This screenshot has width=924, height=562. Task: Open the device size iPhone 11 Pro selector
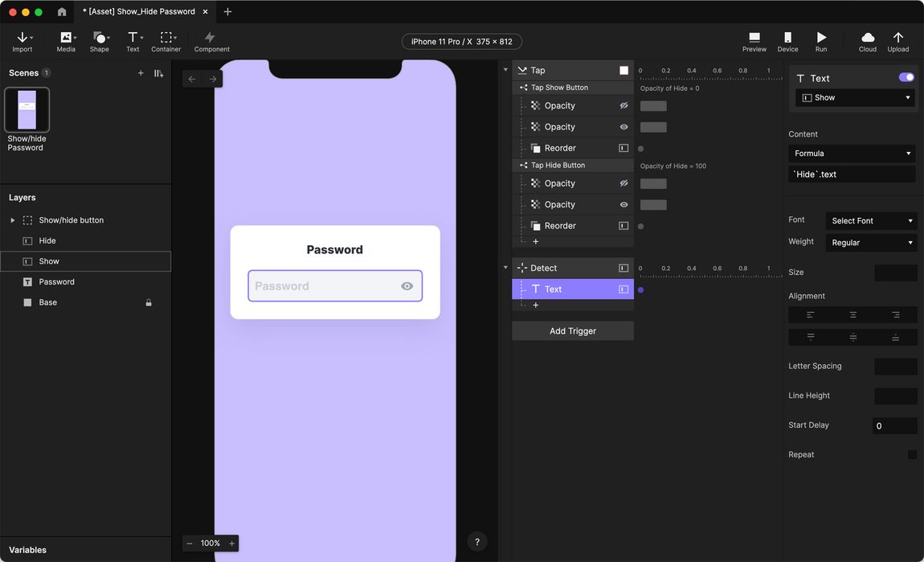pyautogui.click(x=461, y=42)
